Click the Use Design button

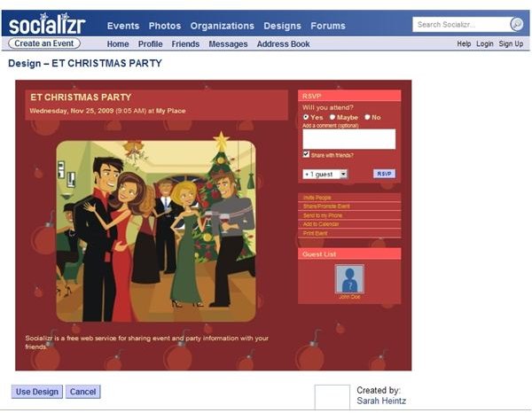37,392
